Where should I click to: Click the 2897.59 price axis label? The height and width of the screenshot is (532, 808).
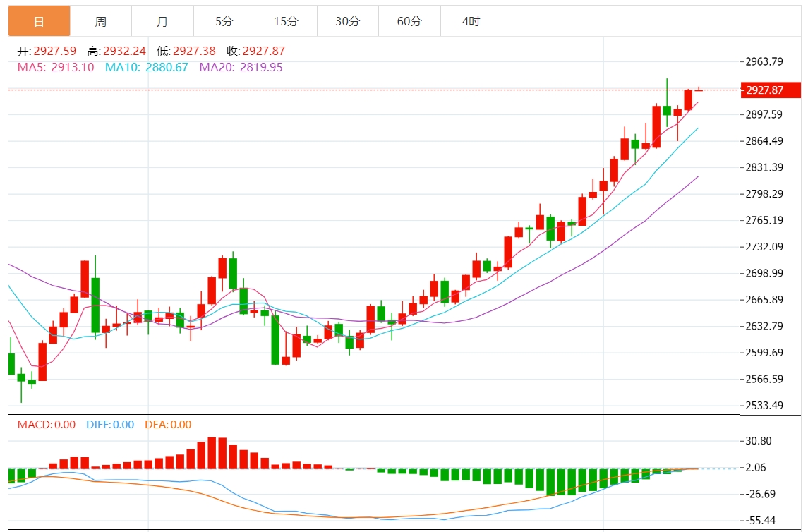pyautogui.click(x=764, y=114)
